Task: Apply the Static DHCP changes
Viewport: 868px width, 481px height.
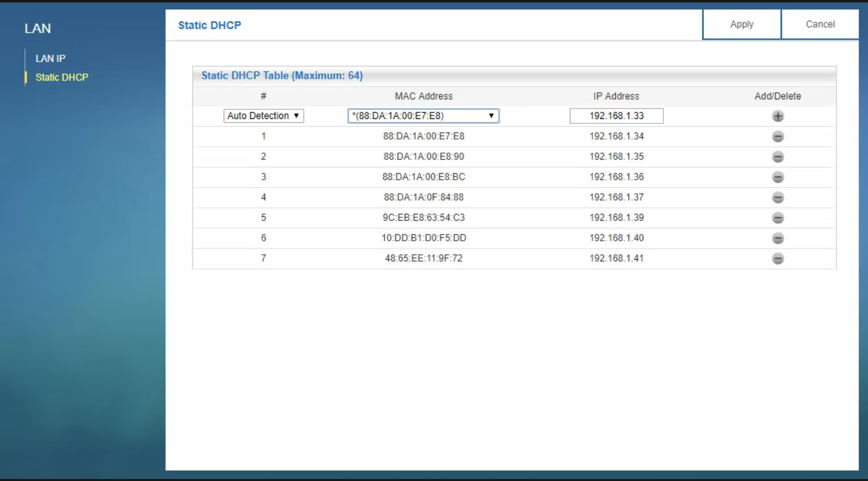Action: (741, 24)
